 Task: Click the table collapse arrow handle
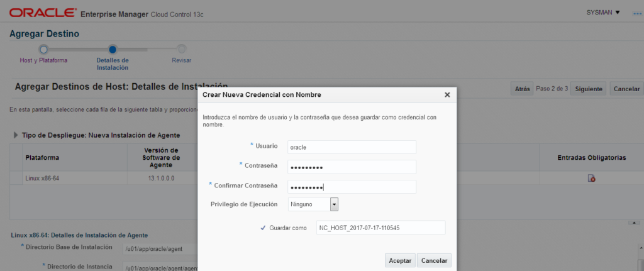pos(634,223)
